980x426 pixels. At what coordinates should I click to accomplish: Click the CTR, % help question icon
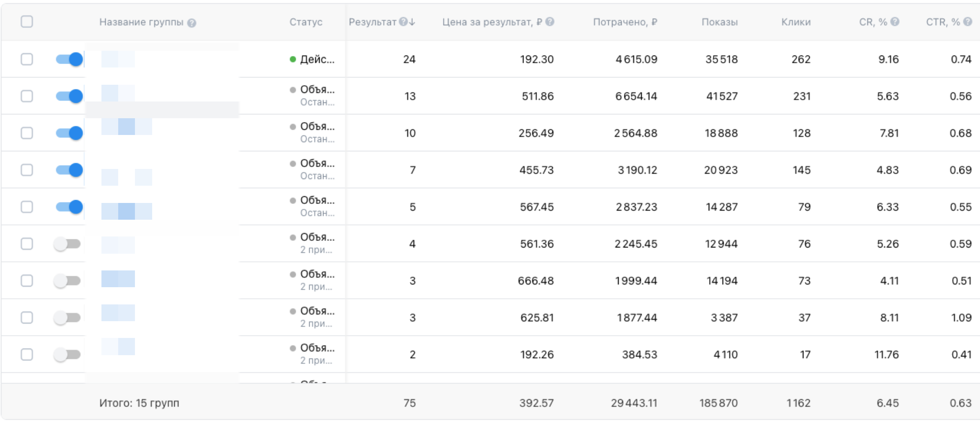pyautogui.click(x=968, y=22)
